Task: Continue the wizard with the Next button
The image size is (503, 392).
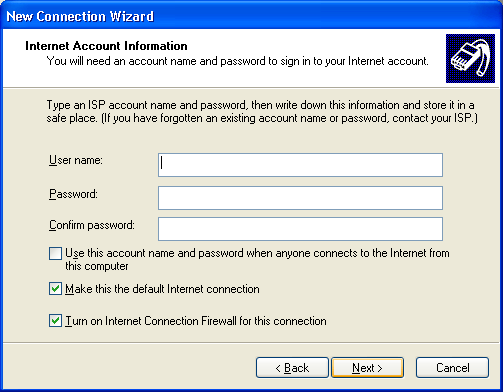Action: pos(367,368)
